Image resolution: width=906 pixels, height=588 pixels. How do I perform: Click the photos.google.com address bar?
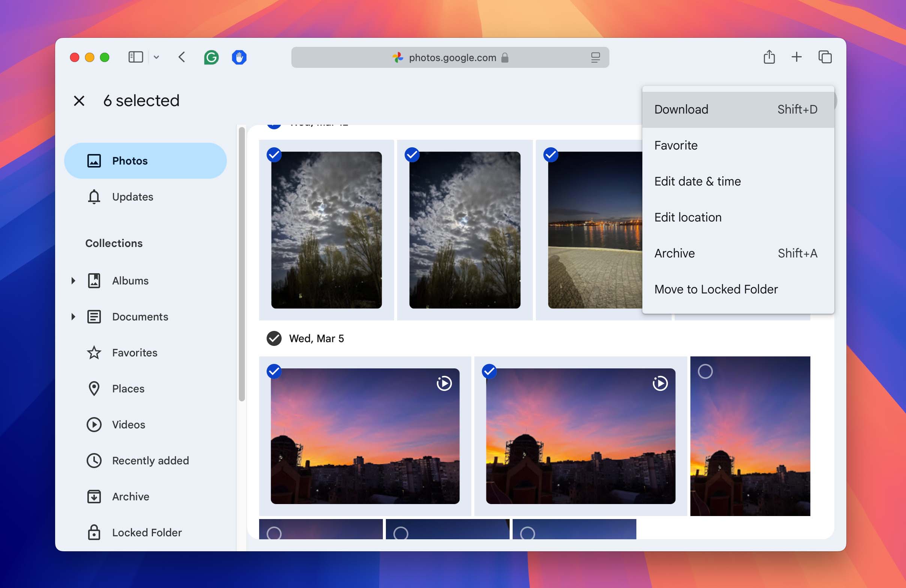[x=450, y=57]
